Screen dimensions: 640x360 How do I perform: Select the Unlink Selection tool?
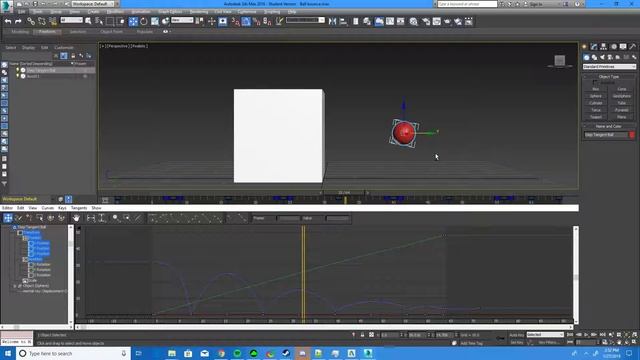42,21
